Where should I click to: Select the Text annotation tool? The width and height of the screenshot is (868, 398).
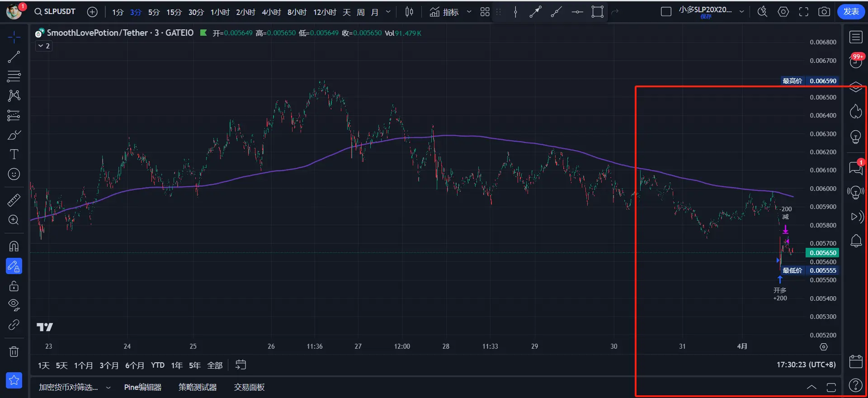pos(14,155)
